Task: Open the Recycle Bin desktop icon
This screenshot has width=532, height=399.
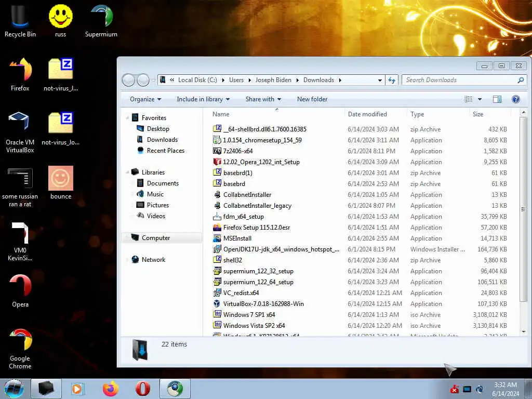Action: click(x=20, y=20)
